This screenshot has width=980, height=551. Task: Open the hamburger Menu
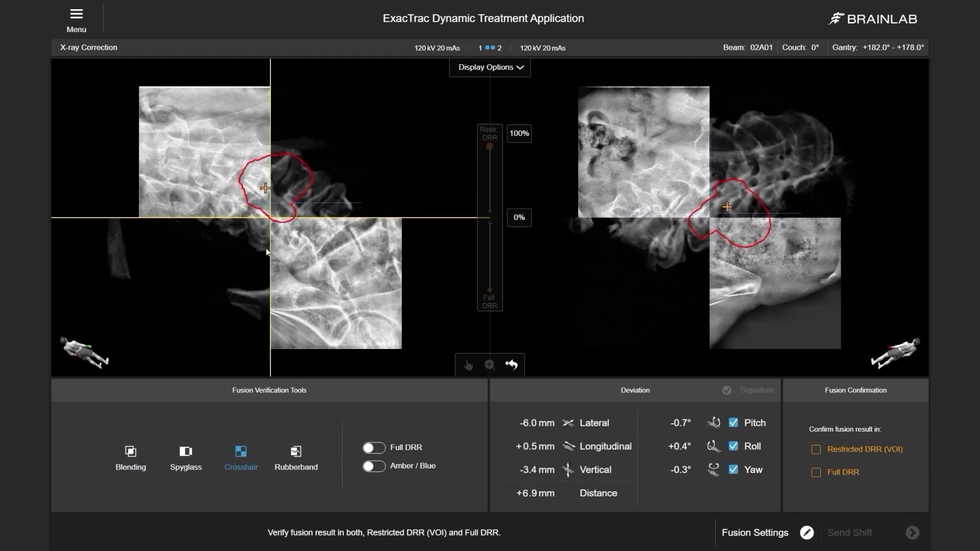pyautogui.click(x=76, y=20)
